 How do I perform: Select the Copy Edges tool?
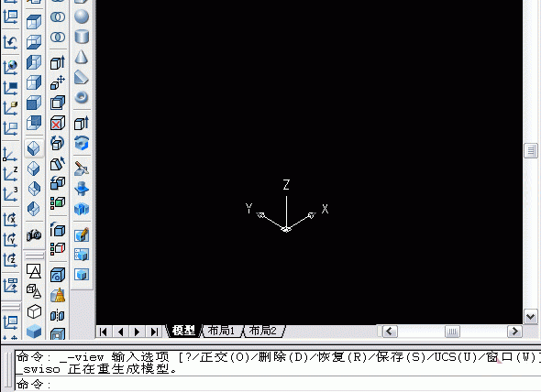pyautogui.click(x=58, y=229)
